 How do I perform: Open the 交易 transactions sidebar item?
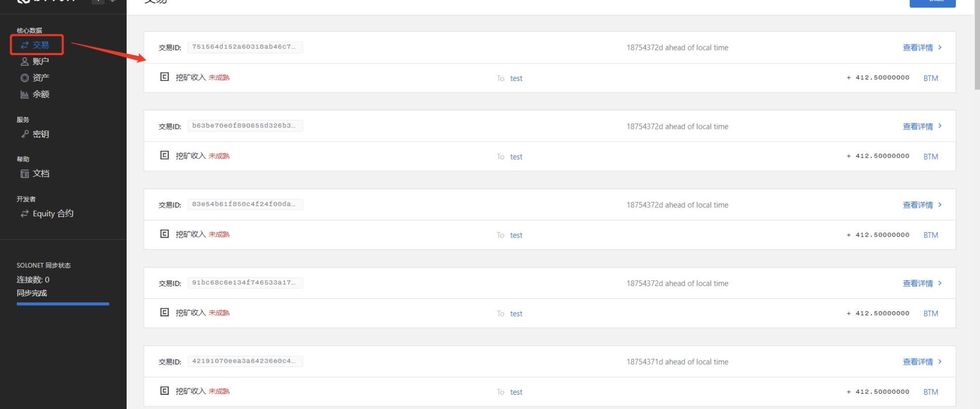35,45
